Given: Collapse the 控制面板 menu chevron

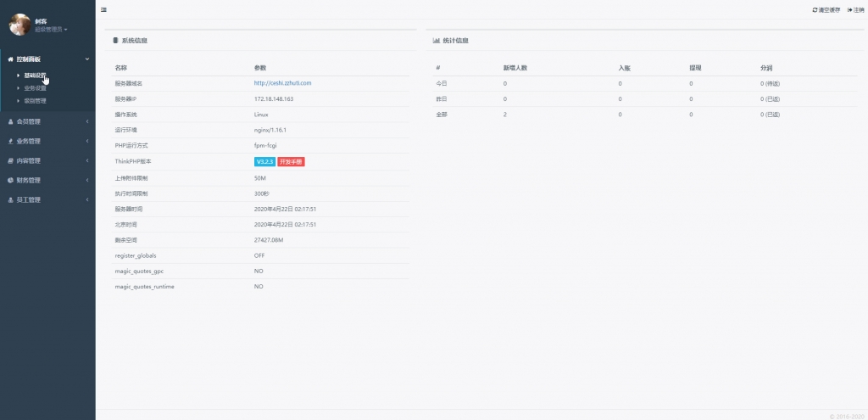Looking at the screenshot, I should pyautogui.click(x=87, y=59).
